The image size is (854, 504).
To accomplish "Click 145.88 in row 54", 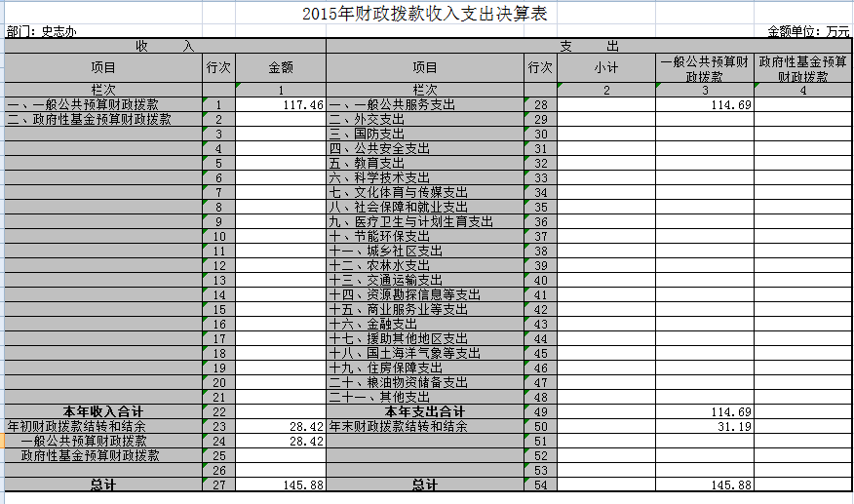I will (x=705, y=485).
